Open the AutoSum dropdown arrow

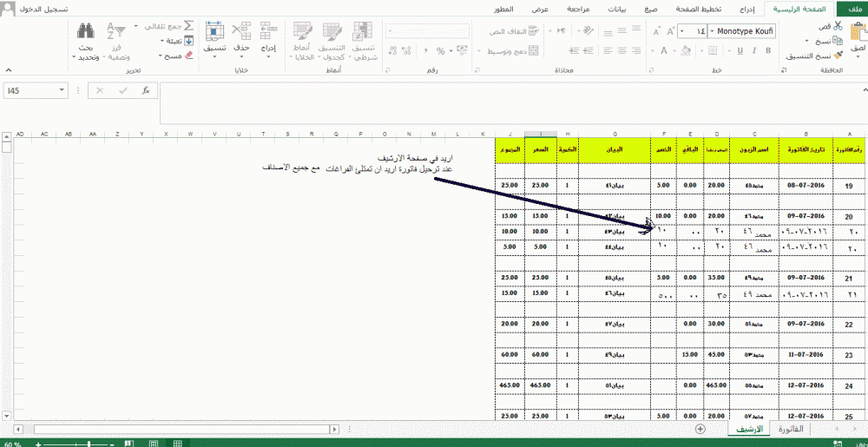136,26
